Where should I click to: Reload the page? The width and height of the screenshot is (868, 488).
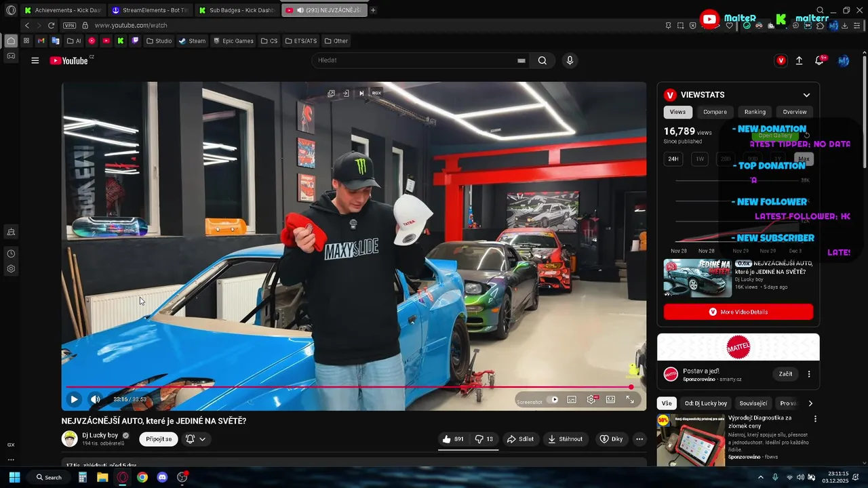(x=51, y=25)
